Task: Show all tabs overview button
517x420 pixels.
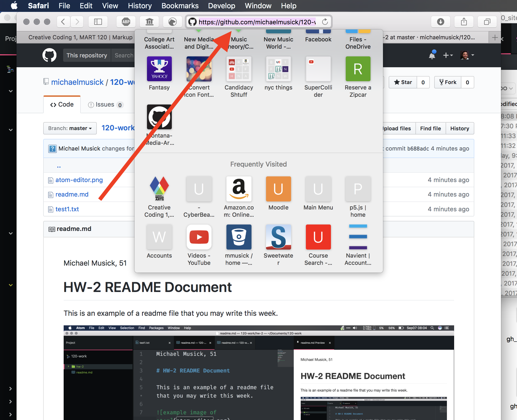Action: (487, 22)
